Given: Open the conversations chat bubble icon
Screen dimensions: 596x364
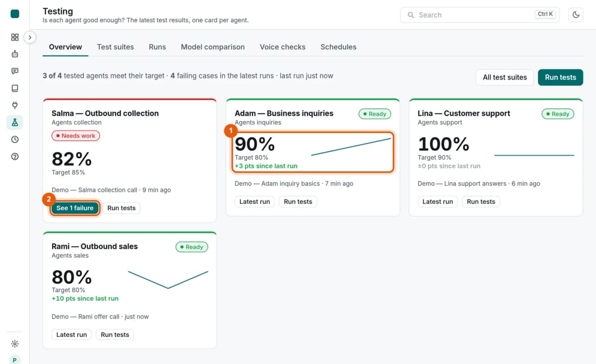Looking at the screenshot, I should pyautogui.click(x=15, y=71).
